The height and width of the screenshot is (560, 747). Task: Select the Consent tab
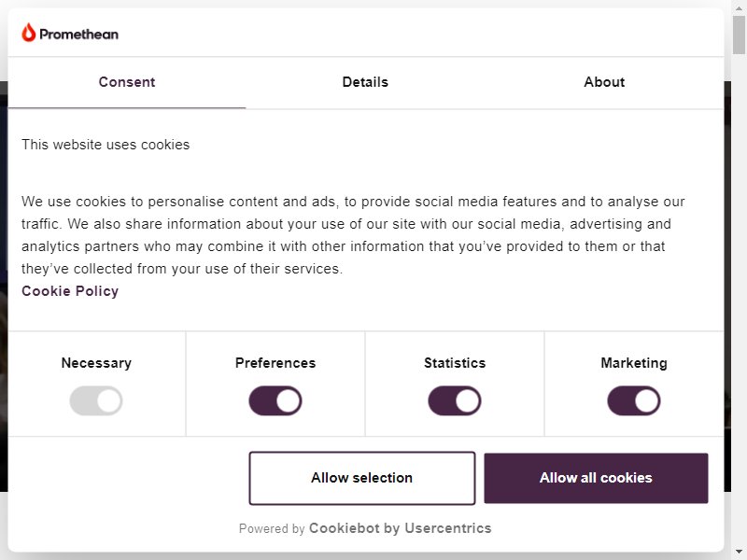coord(127,82)
